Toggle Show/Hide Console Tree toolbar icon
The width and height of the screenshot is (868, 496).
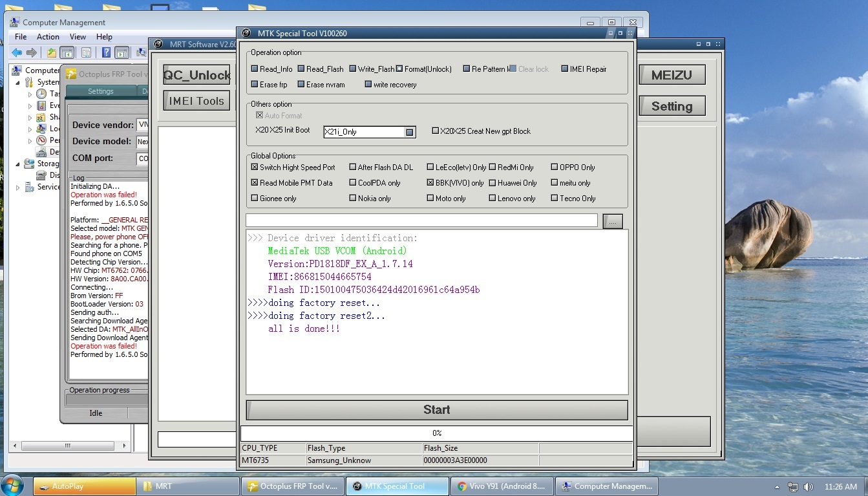[67, 53]
